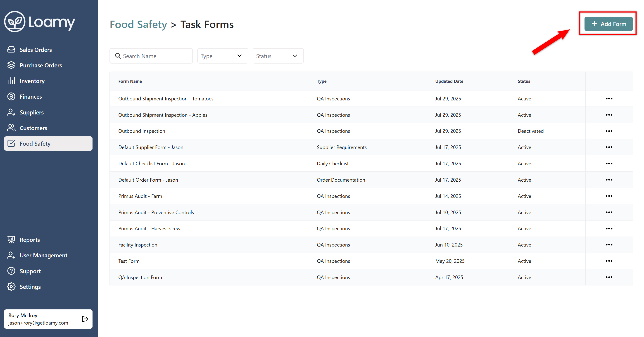The image size is (644, 337).
Task: Click the Purchase Orders layers icon
Action: (11, 65)
